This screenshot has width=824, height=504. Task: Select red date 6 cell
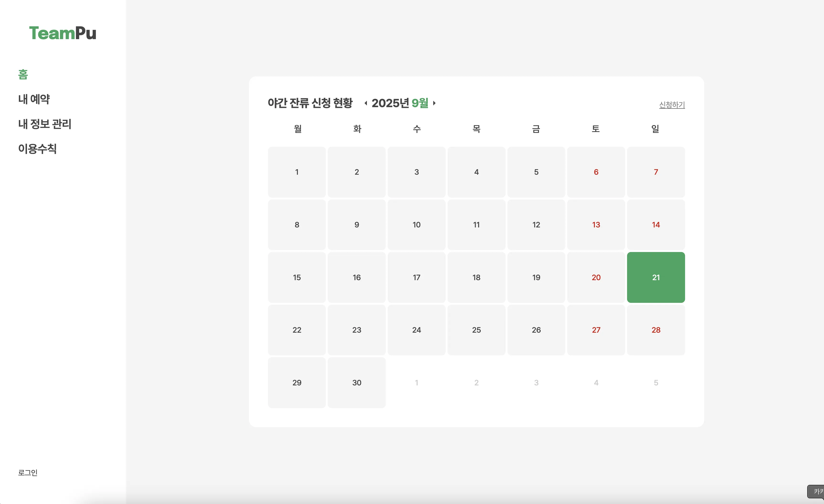pos(596,172)
